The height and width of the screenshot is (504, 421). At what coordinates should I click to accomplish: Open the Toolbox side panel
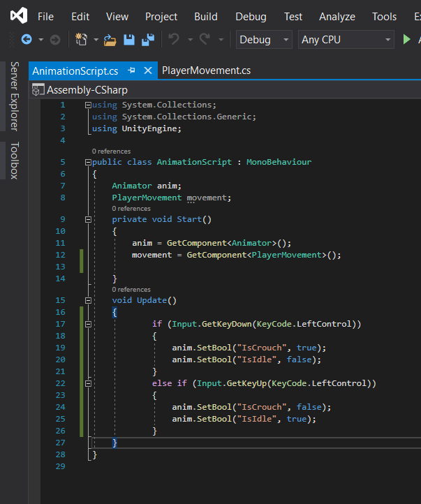(x=14, y=161)
